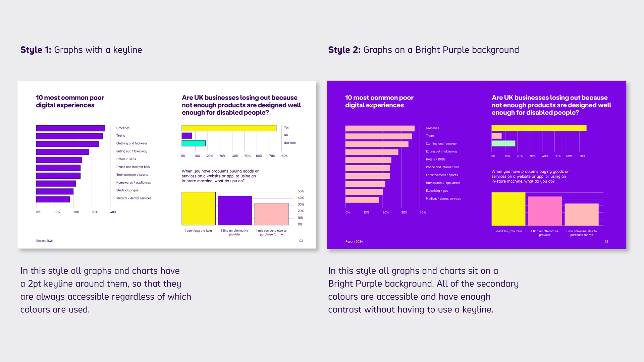Select the yellow I don't buy the item bar
The height and width of the screenshot is (362, 644).
pyautogui.click(x=199, y=208)
